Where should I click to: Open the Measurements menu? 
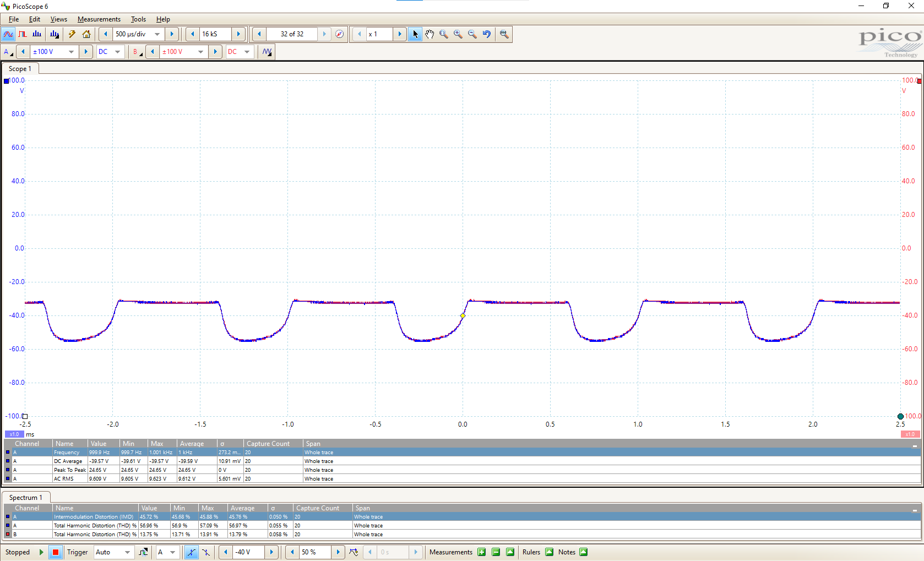(x=99, y=19)
